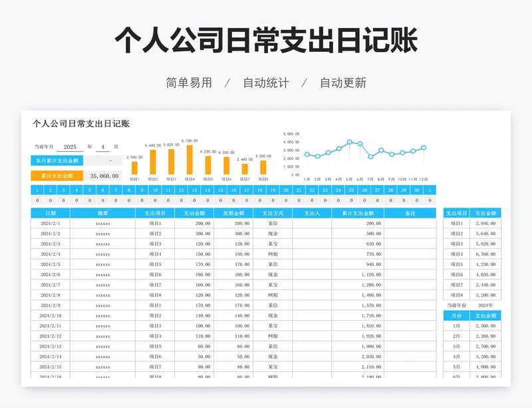Click the 摘要 column header
The image size is (532, 408).
coord(102,214)
